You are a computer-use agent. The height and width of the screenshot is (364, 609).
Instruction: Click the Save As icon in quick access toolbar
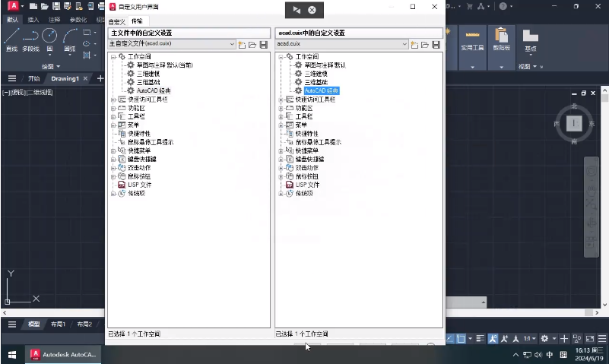point(68,6)
